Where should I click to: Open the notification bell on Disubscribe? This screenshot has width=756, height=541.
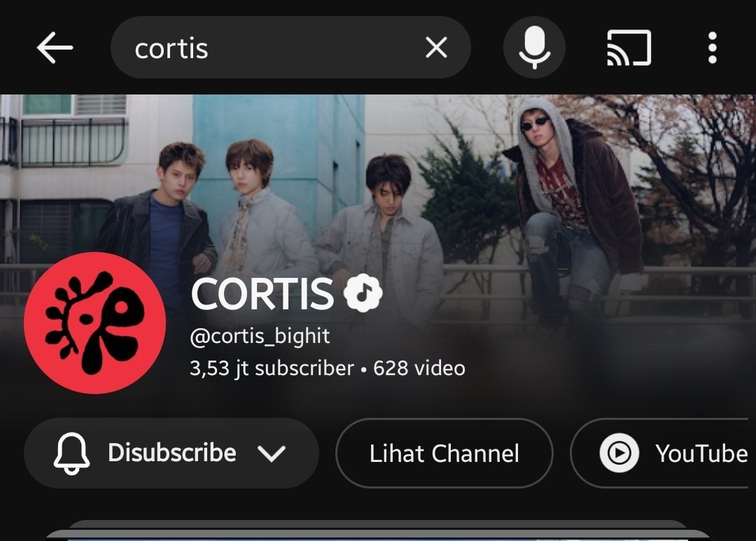[71, 454]
